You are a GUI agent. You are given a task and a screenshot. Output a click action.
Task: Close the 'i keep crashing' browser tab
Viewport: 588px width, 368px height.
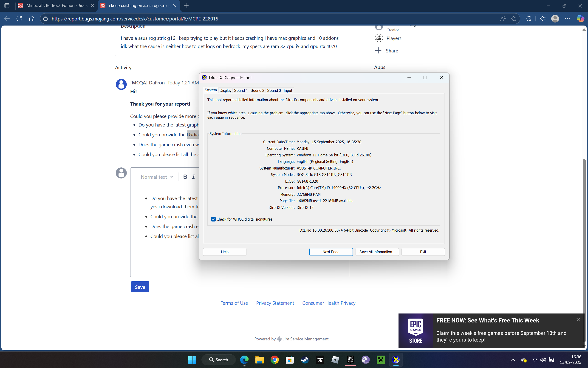pyautogui.click(x=175, y=6)
